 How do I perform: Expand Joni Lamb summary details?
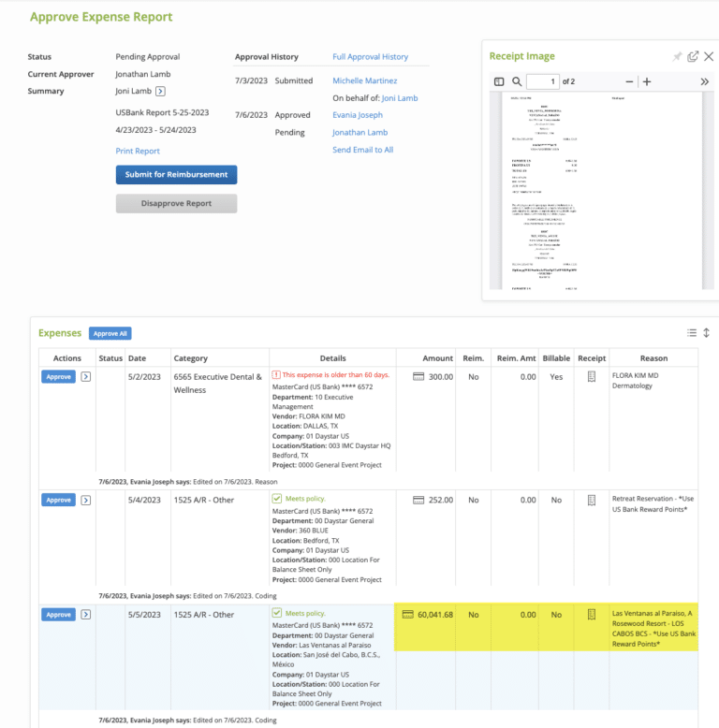point(160,92)
